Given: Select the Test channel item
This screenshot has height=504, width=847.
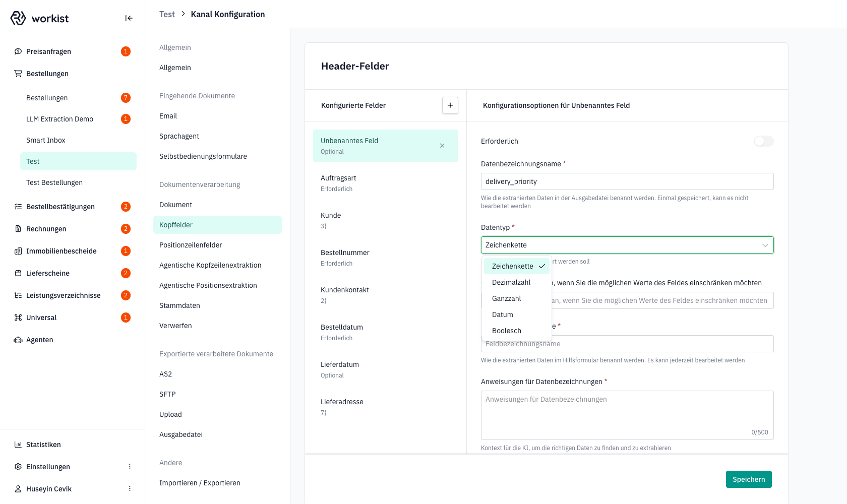Looking at the screenshot, I should click(78, 161).
